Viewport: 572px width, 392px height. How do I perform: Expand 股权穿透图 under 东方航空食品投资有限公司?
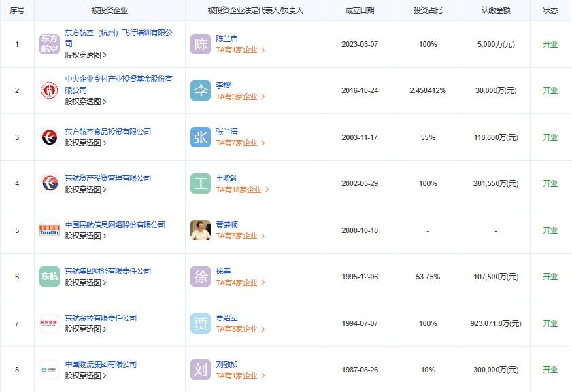pyautogui.click(x=85, y=143)
